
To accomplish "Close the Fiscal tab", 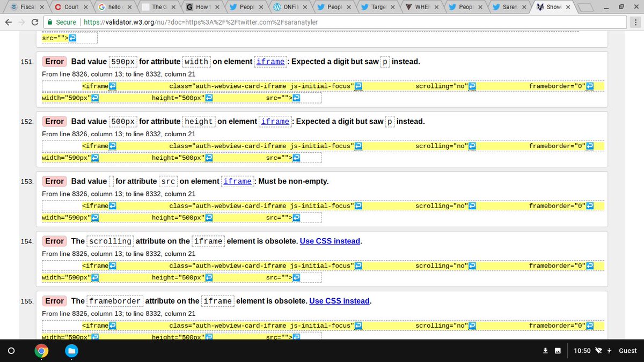I will click(41, 7).
